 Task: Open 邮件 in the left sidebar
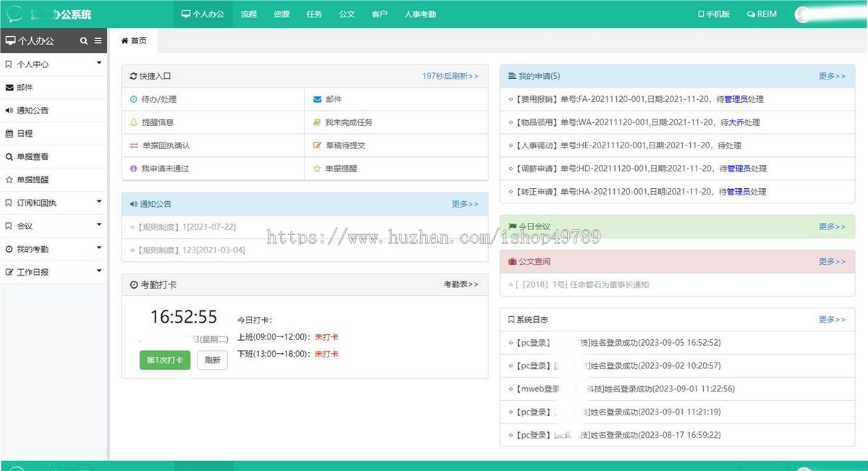pyautogui.click(x=54, y=88)
